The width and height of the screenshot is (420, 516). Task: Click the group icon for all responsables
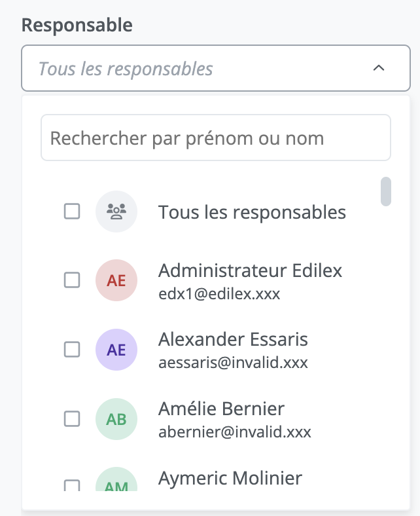point(116,212)
